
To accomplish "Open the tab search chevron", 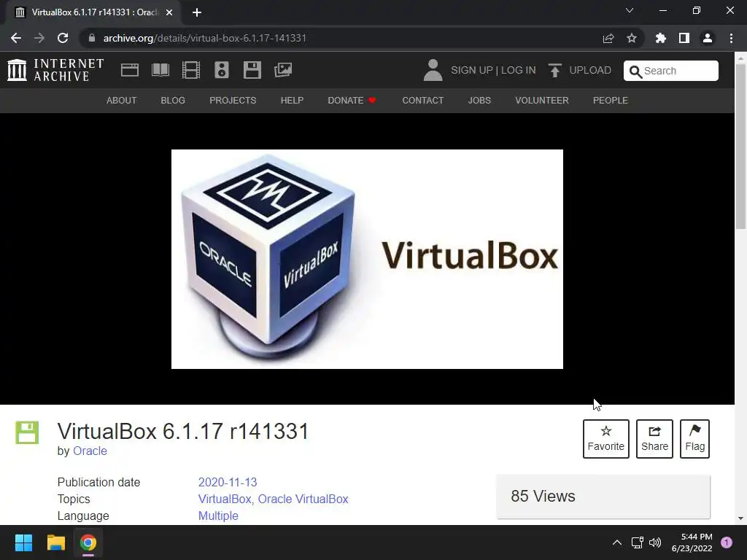I will [630, 10].
